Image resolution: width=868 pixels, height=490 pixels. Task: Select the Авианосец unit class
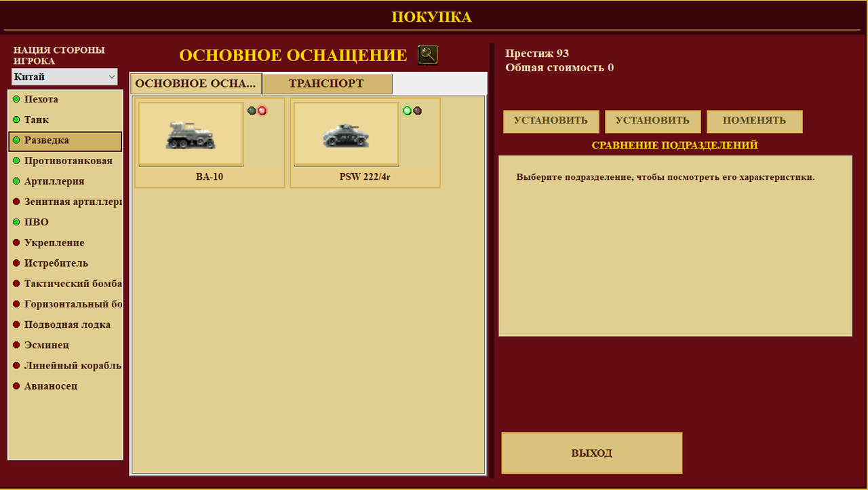[x=65, y=385]
